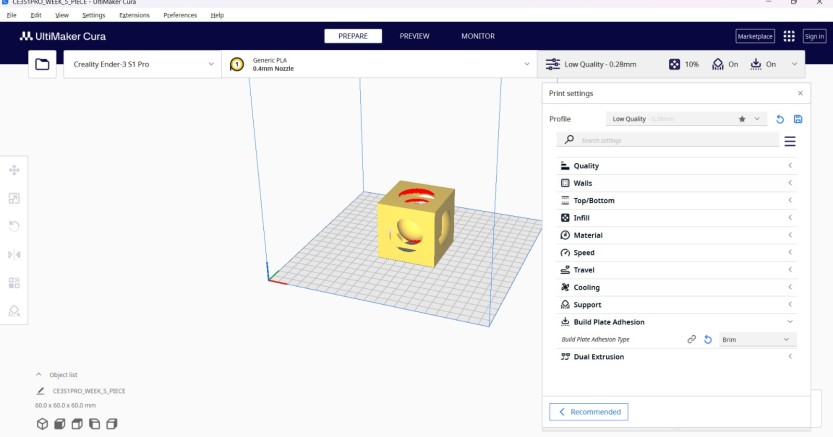Open the Edit menu

tap(36, 15)
